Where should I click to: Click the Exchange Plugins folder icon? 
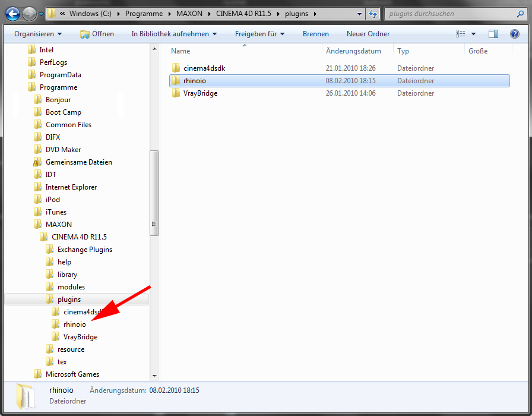[x=49, y=250]
